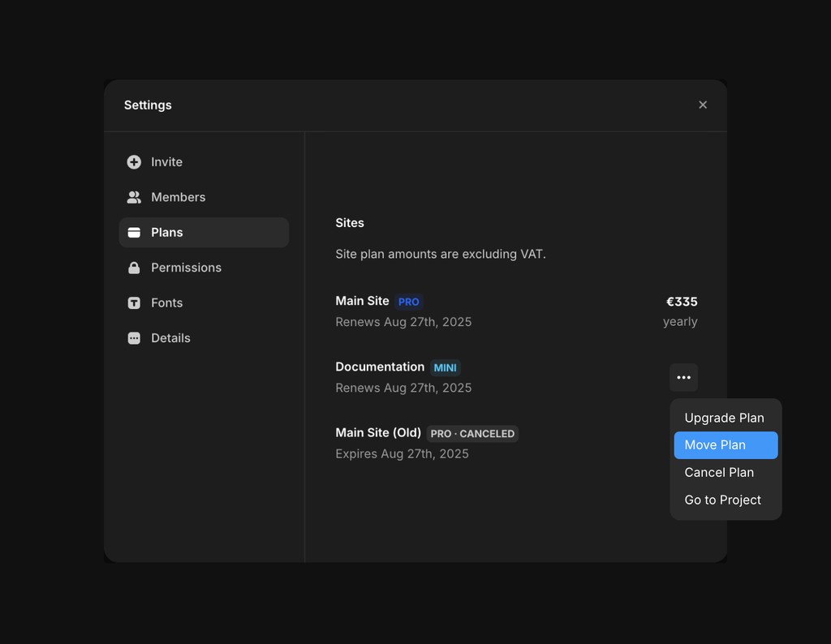
Task: Click the Permissions lock icon
Action: pos(133,268)
